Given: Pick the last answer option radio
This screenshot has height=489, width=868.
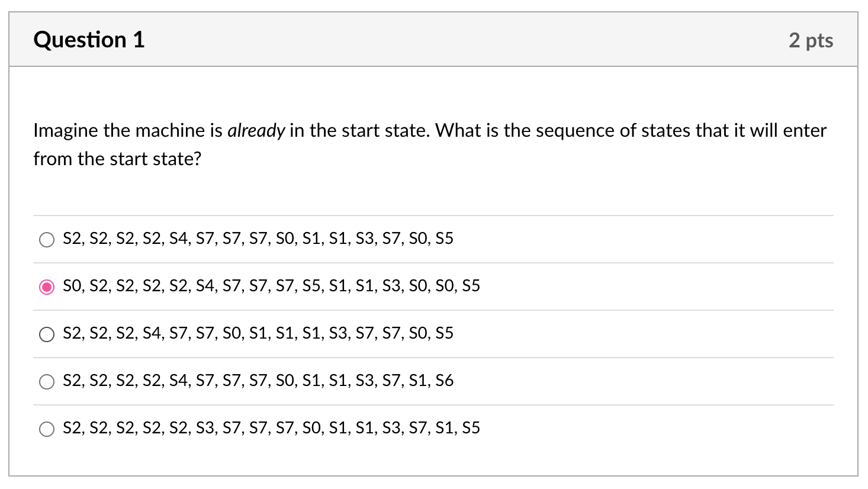Looking at the screenshot, I should (x=47, y=429).
